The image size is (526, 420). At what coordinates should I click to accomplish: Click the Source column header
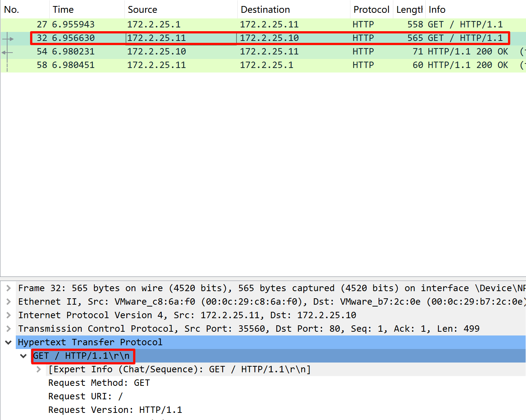pos(142,9)
